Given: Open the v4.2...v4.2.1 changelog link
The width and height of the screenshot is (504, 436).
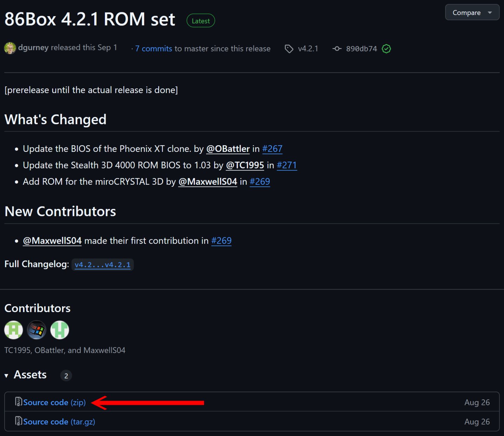Looking at the screenshot, I should 103,265.
